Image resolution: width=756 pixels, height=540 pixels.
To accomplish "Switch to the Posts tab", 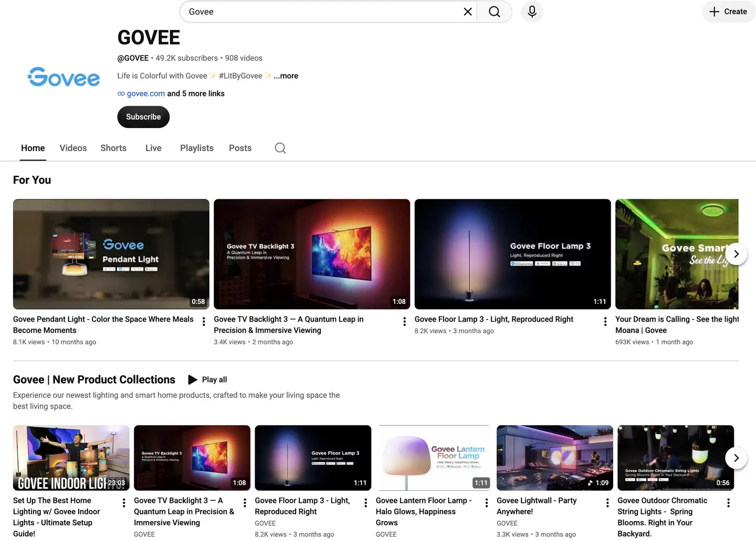I will pos(240,148).
